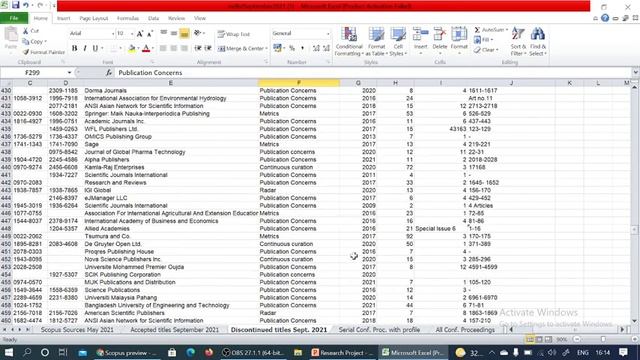The width and height of the screenshot is (640, 360).
Task: Expand the Fill dropdown
Action: coord(491,40)
